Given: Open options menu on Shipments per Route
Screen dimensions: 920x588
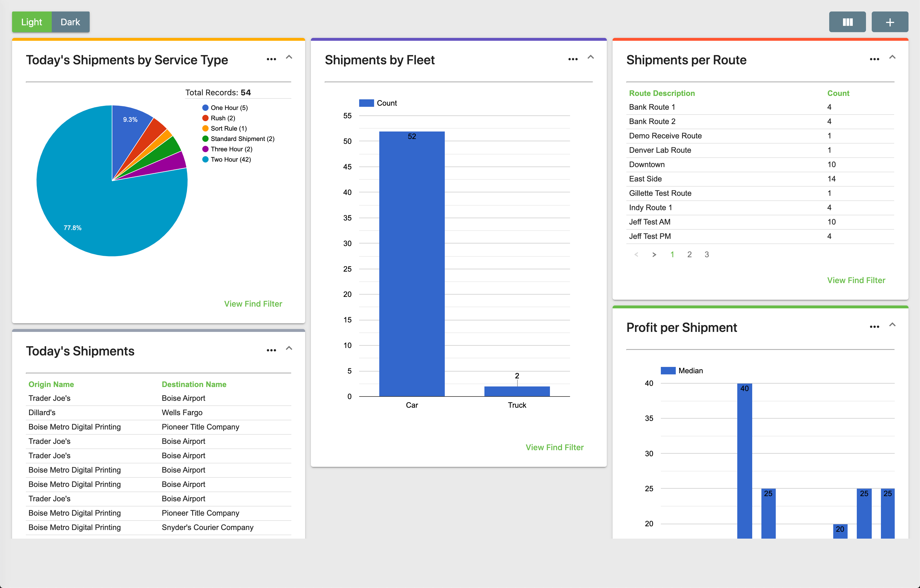Looking at the screenshot, I should [x=875, y=59].
